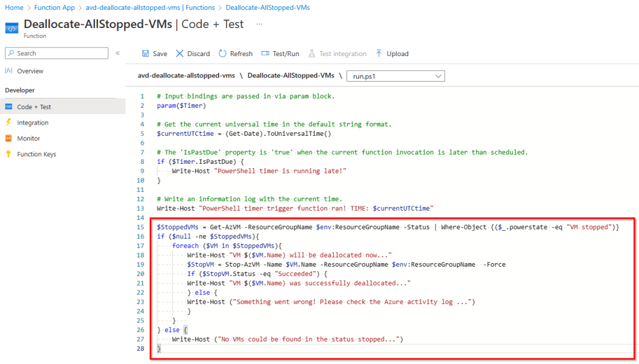Open the Function App breadcrumb link

[53, 8]
